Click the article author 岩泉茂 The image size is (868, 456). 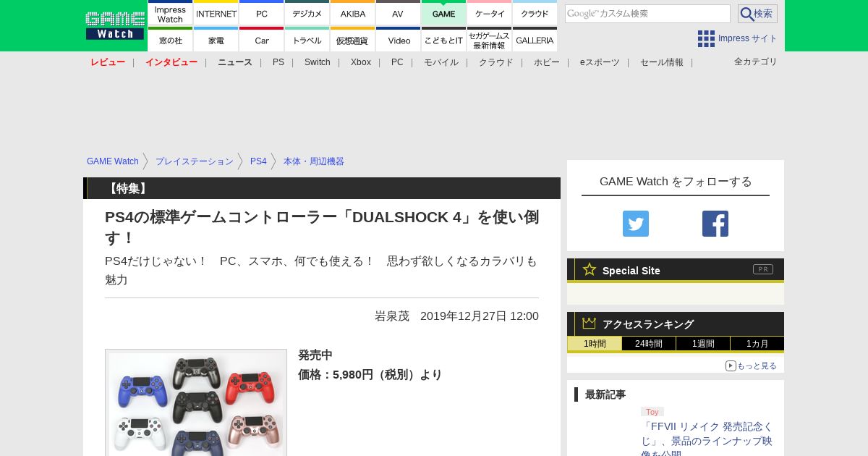(x=392, y=316)
